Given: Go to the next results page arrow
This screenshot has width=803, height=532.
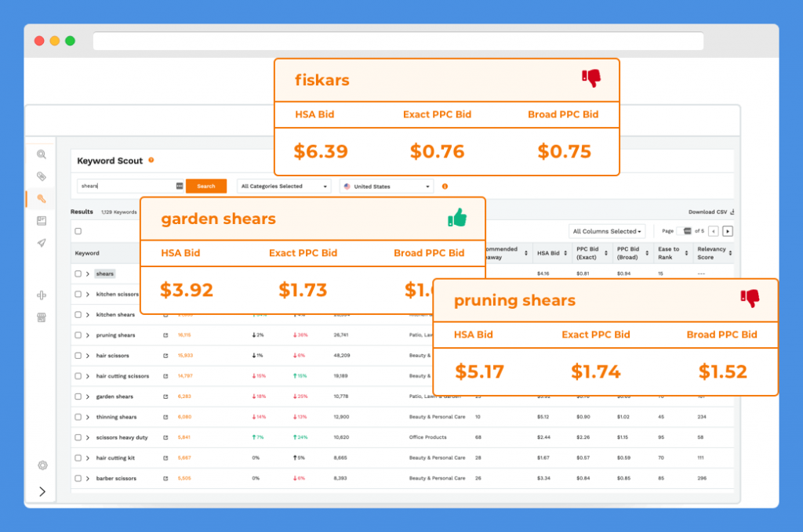Looking at the screenshot, I should [x=727, y=231].
